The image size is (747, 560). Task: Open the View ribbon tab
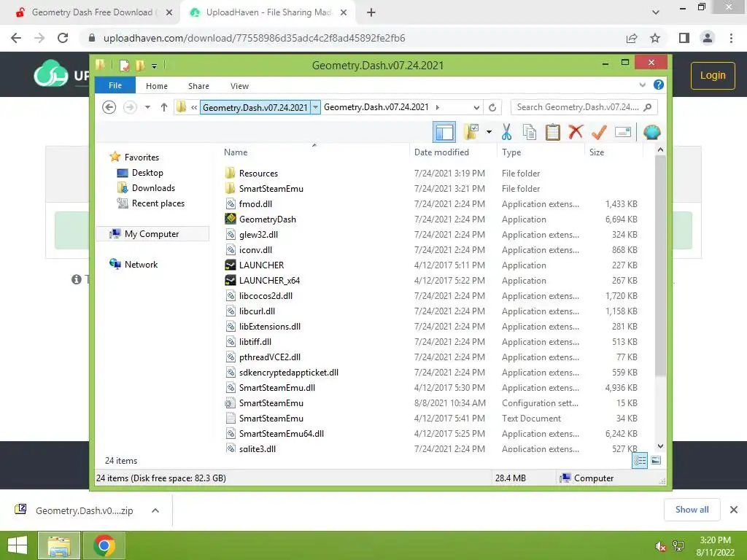click(239, 86)
